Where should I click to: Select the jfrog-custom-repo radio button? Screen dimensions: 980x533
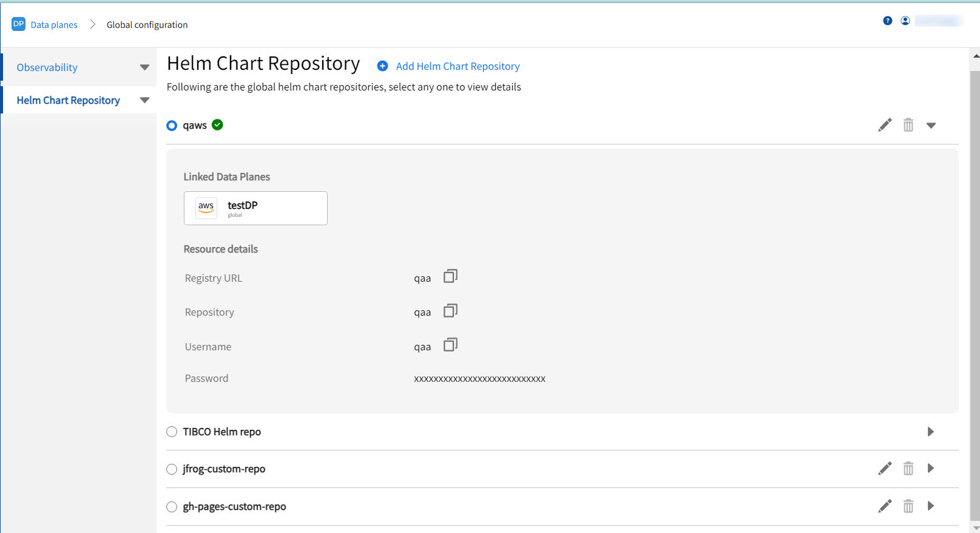[x=172, y=469]
